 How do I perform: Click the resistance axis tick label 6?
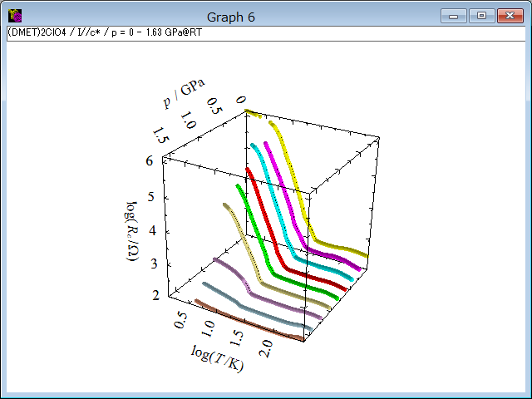point(150,160)
